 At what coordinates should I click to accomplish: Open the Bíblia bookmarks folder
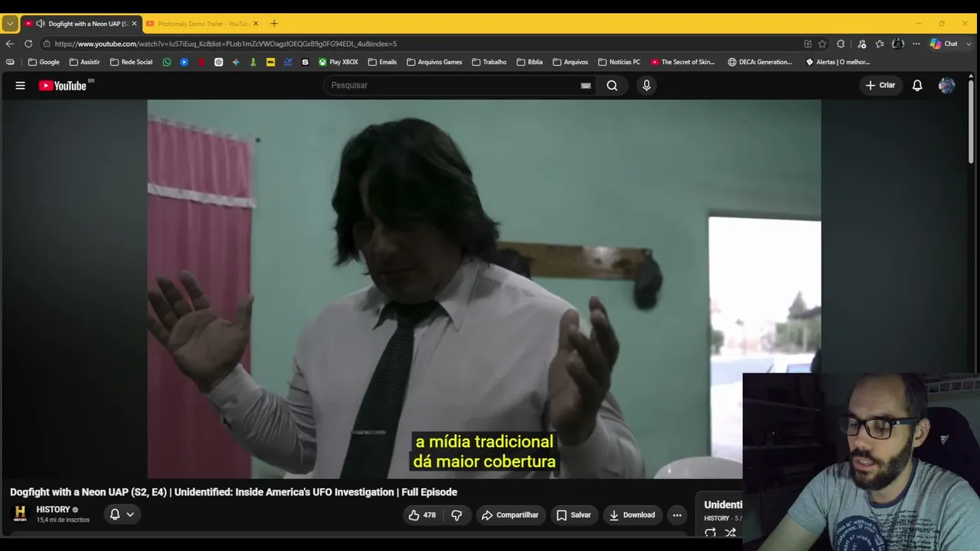point(530,62)
